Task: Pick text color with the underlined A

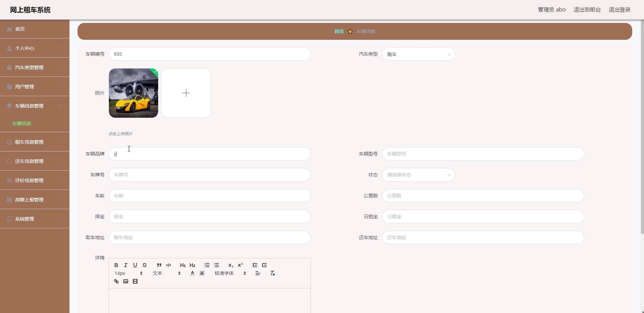Action: click(192, 273)
